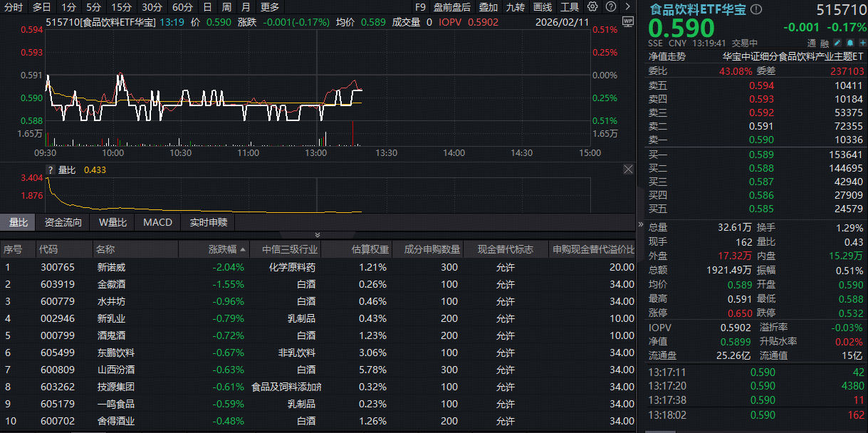The image size is (868, 433).
Task: Expand toolbar with right chevron arrow
Action: (x=627, y=7)
